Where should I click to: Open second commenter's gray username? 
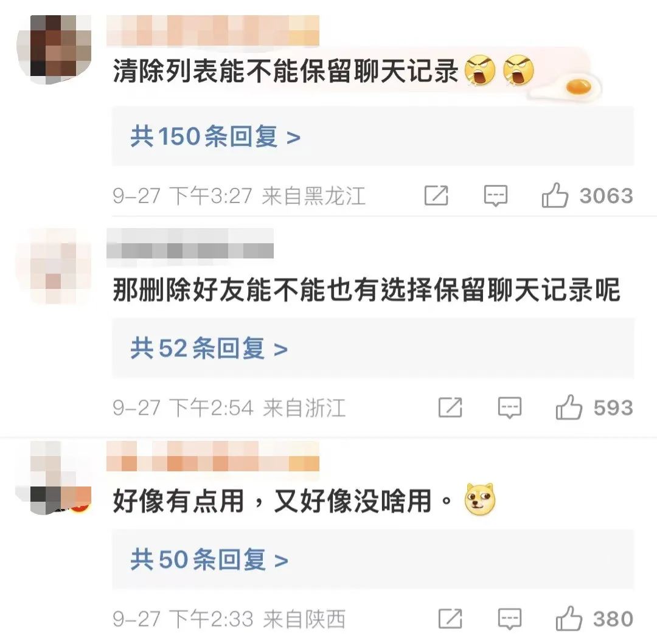click(x=190, y=248)
